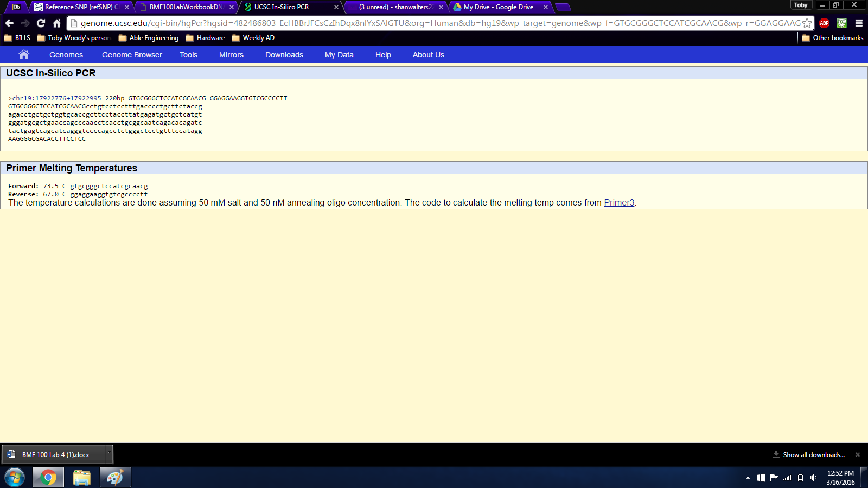This screenshot has height=488, width=868.
Task: Open chr19:17922776+17922995 result link
Action: 56,98
